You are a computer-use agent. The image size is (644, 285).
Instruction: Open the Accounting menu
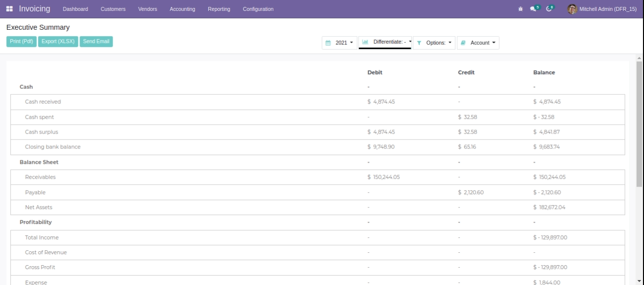(182, 9)
